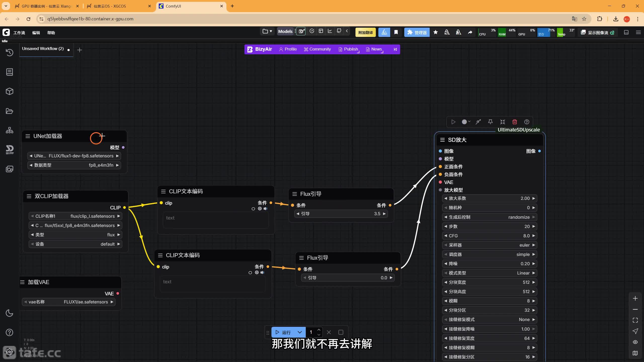The height and width of the screenshot is (362, 644).
Task: Open the 工作流 menu
Action: (19, 33)
